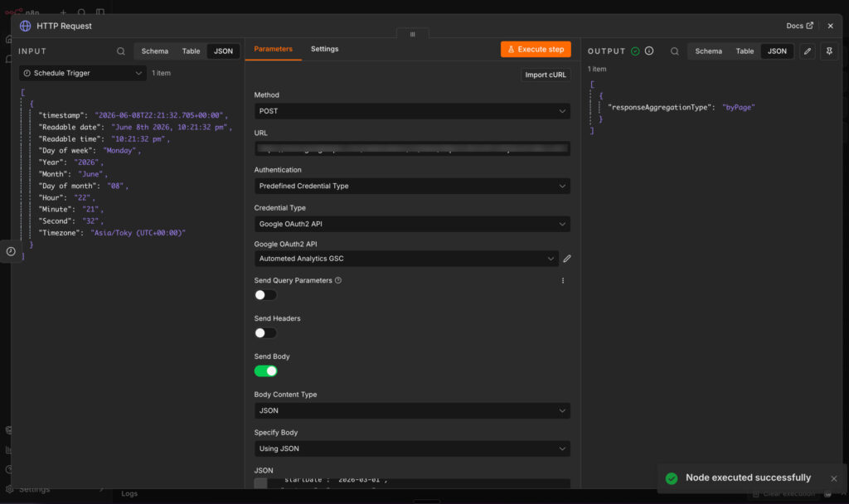This screenshot has height=504, width=849.
Task: Search the input panel data
Action: click(x=121, y=51)
